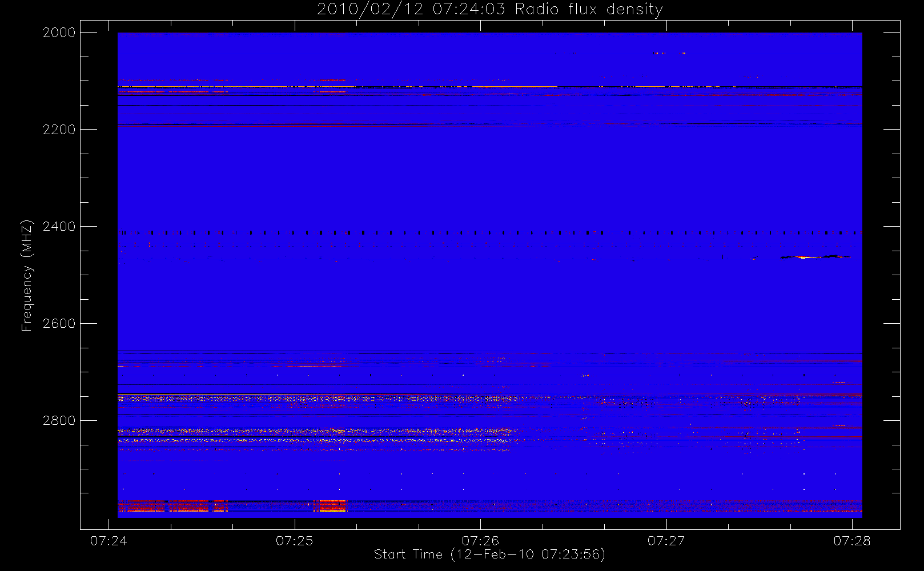Click the 2000 frequency tick label
The image size is (924, 571).
pyautogui.click(x=59, y=33)
